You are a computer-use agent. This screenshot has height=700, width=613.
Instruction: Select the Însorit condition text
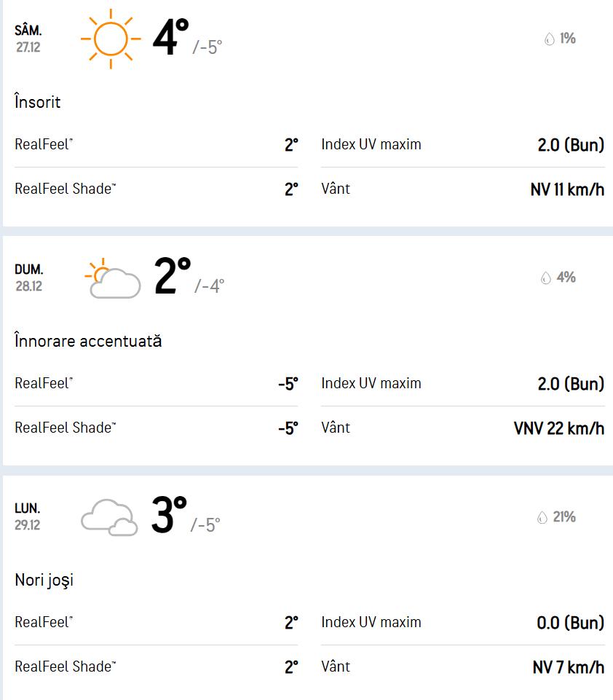click(38, 103)
